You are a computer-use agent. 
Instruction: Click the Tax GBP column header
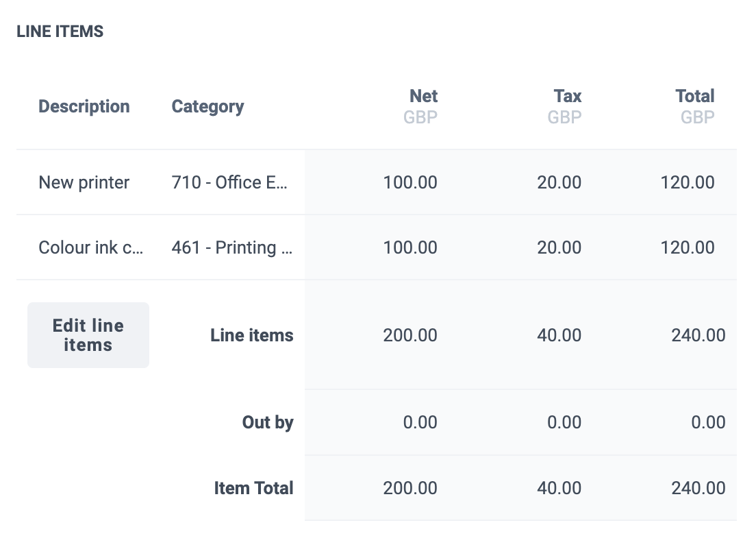click(x=564, y=106)
